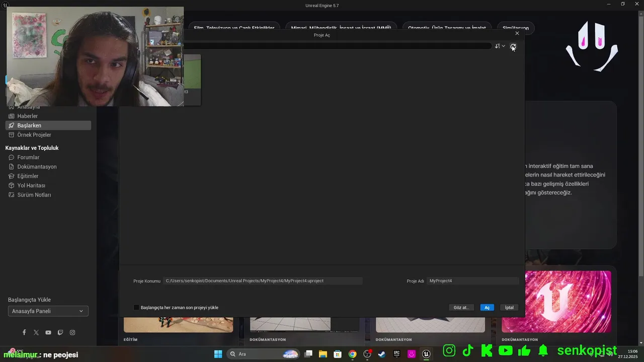Click the İptal button

click(509, 307)
